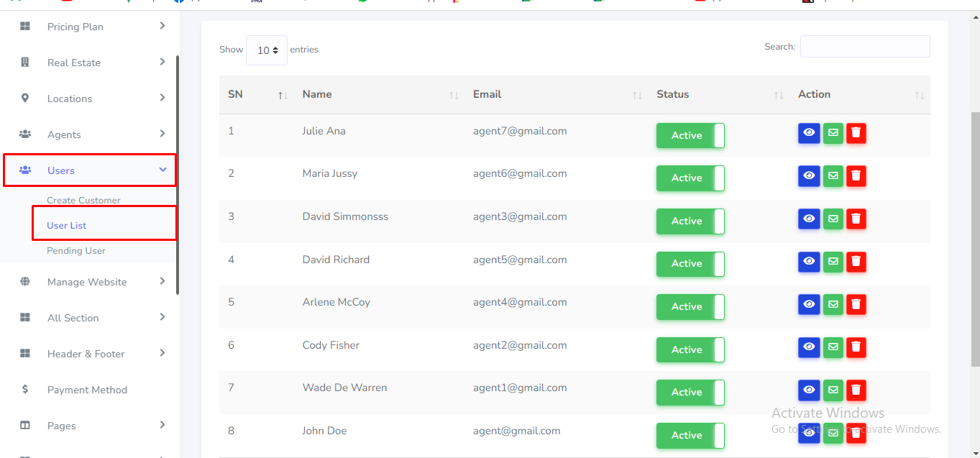Click the green mail icon for Maria Jussy
The width and height of the screenshot is (980, 458).
[x=833, y=176]
